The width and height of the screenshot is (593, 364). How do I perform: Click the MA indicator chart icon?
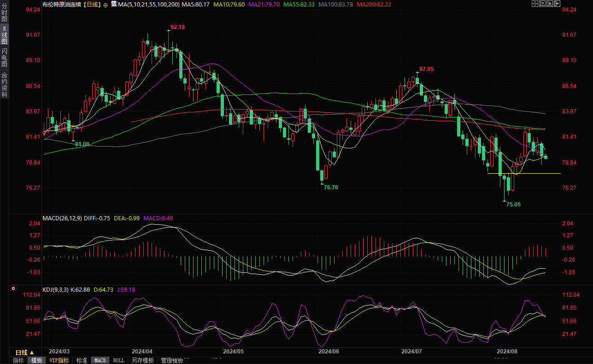[x=113, y=4]
